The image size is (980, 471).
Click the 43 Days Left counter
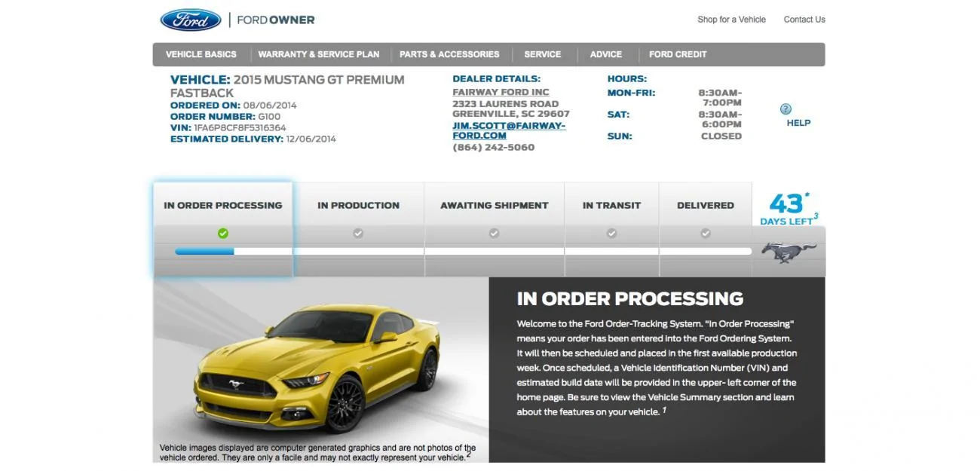(x=789, y=209)
